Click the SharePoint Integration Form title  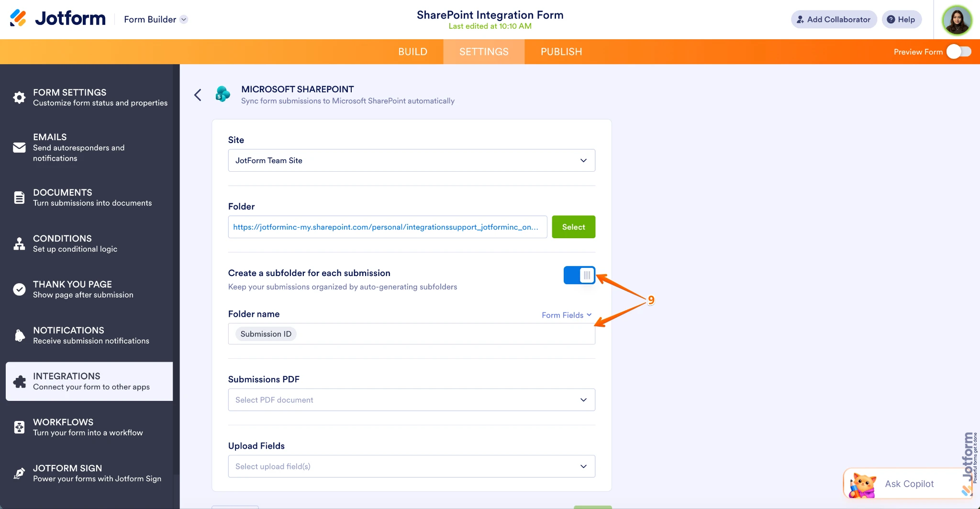click(490, 15)
